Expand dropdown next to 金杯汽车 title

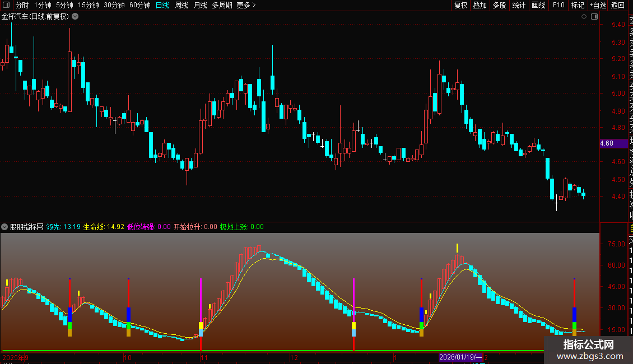75,17
